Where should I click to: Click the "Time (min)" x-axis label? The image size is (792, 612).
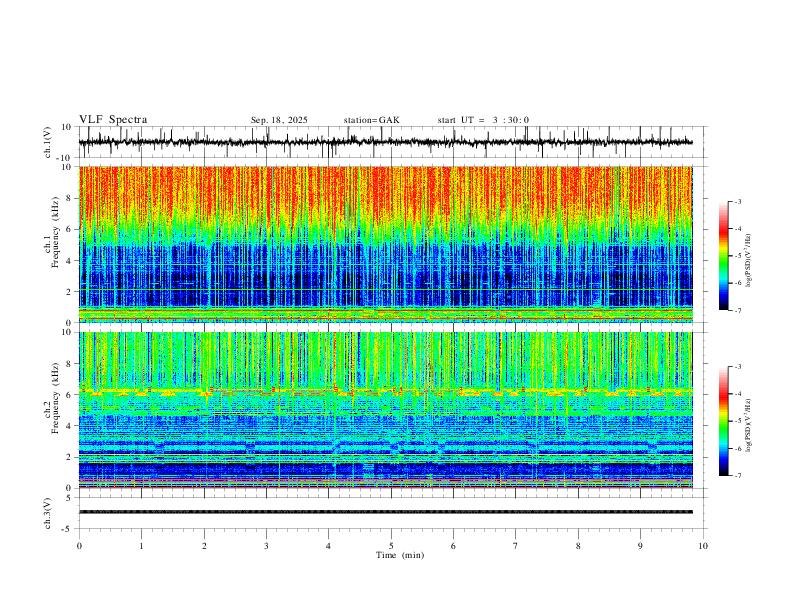tap(400, 555)
